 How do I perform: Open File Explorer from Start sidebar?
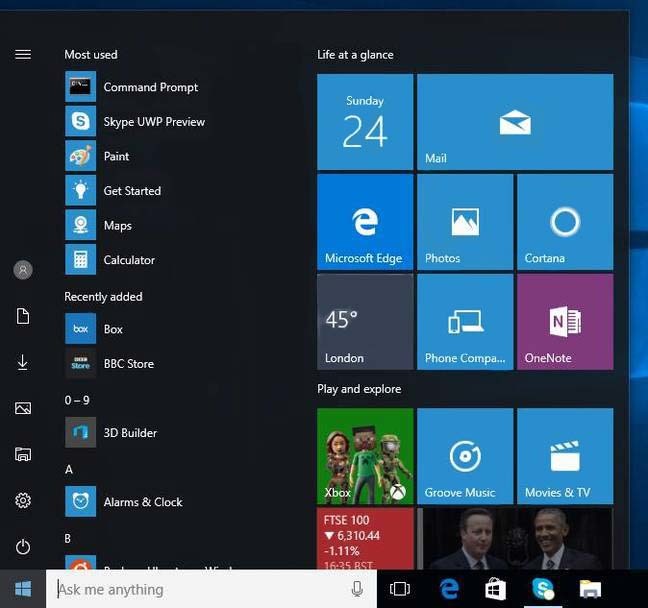point(23,454)
